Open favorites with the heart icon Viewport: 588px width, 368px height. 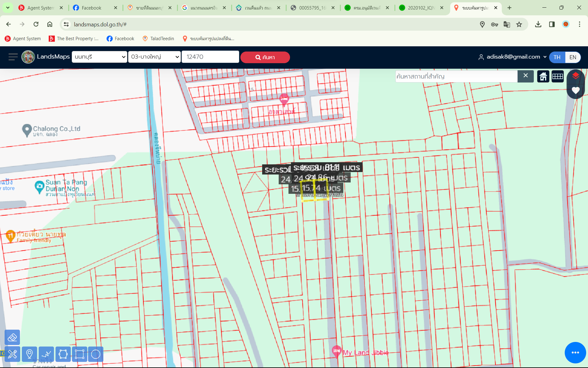(575, 90)
